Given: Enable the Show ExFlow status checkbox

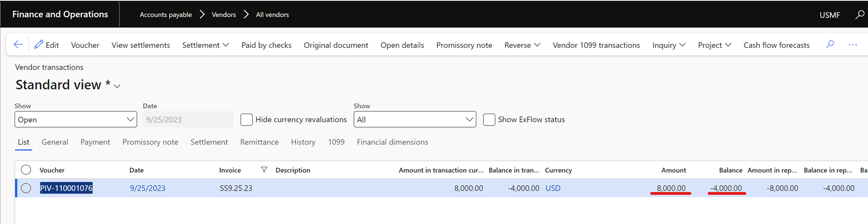Looking at the screenshot, I should point(489,120).
